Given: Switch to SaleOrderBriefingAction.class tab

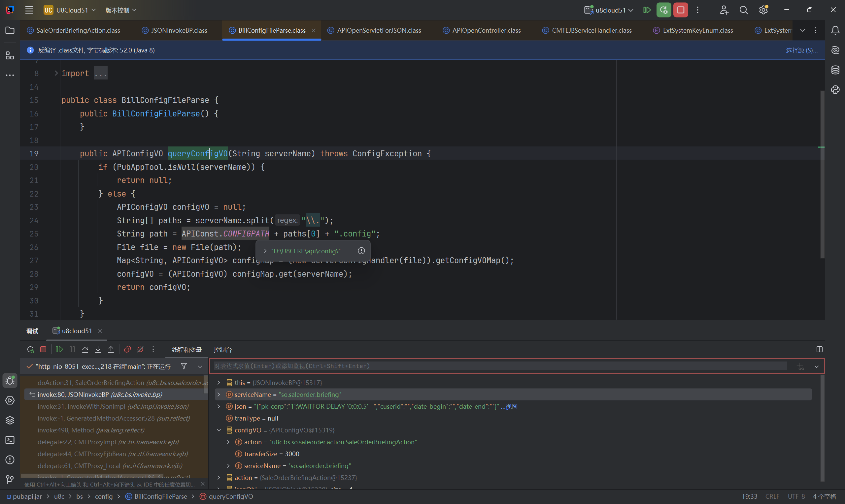Looking at the screenshot, I should tap(74, 31).
